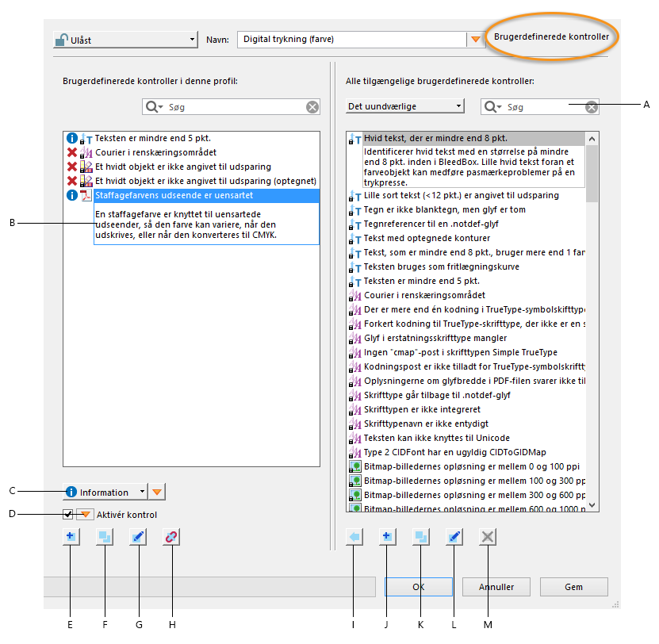Select Courier i renskæringsområdet in profile list

191,152
